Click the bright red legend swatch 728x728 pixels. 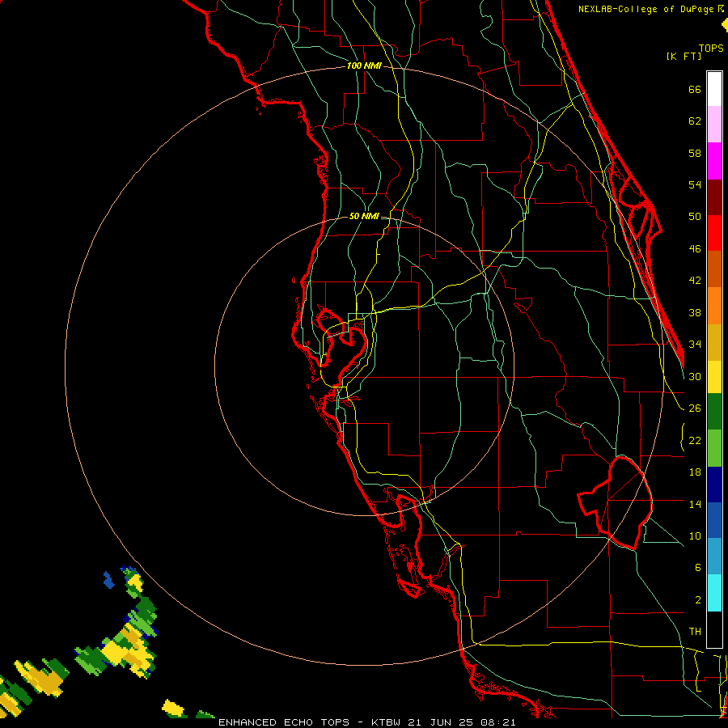pos(714,233)
